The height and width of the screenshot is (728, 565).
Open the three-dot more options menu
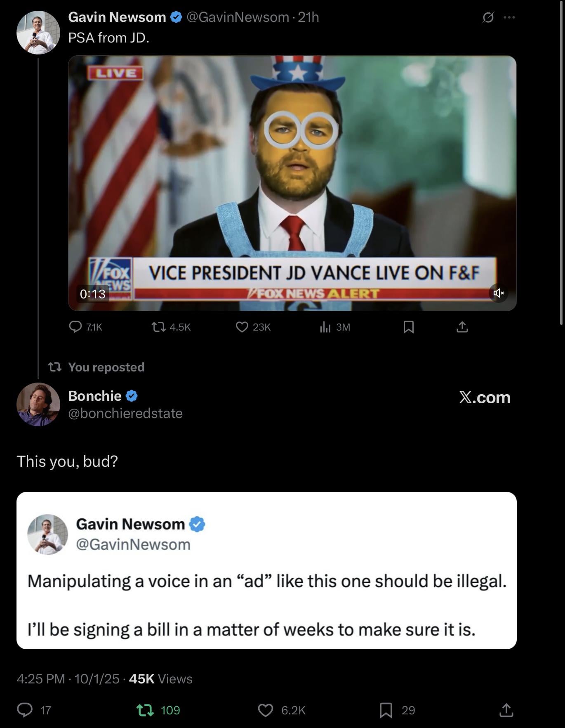click(509, 17)
